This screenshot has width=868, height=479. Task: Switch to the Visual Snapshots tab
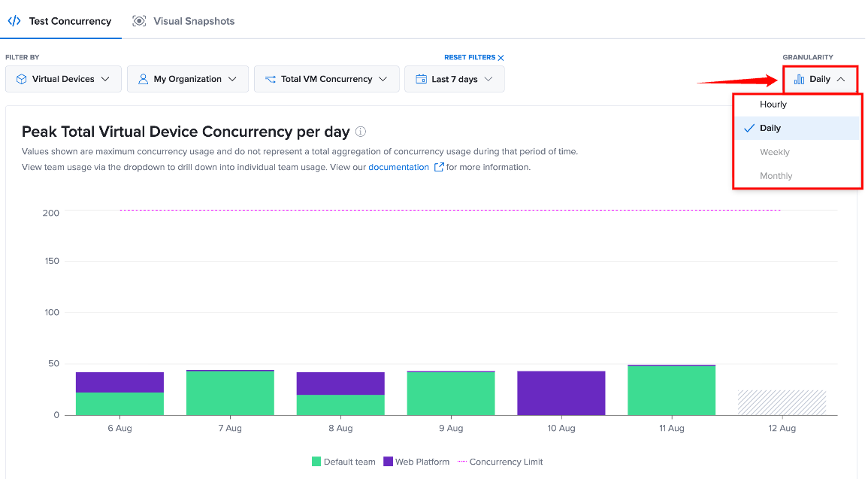point(183,21)
